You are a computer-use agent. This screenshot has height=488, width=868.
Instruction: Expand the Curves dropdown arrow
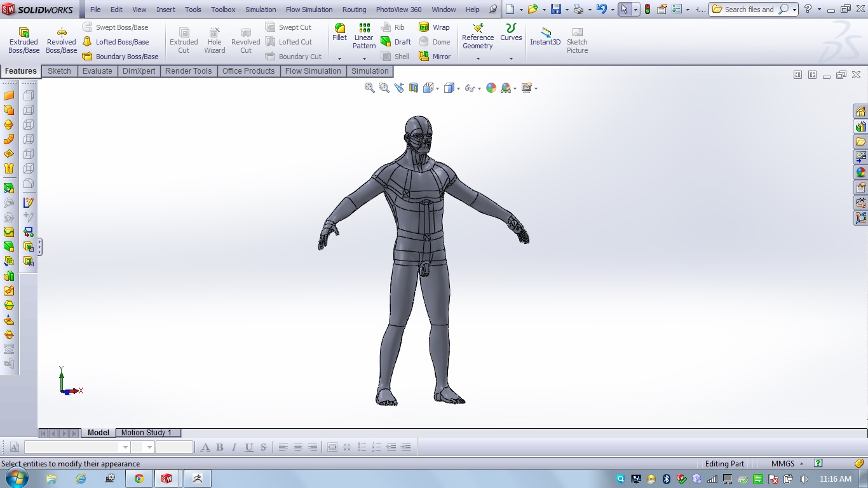[x=511, y=58]
